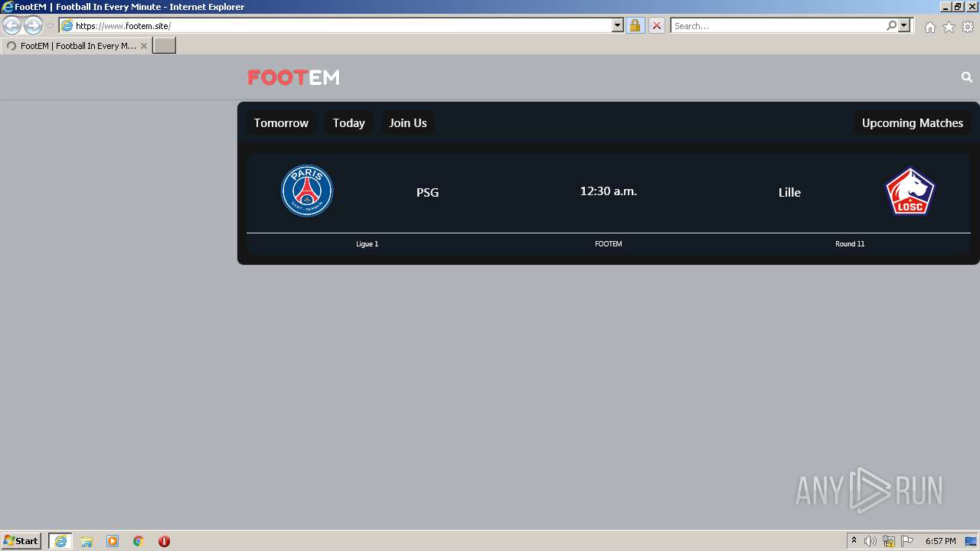
Task: Launch Chrome from the taskbar
Action: click(139, 541)
